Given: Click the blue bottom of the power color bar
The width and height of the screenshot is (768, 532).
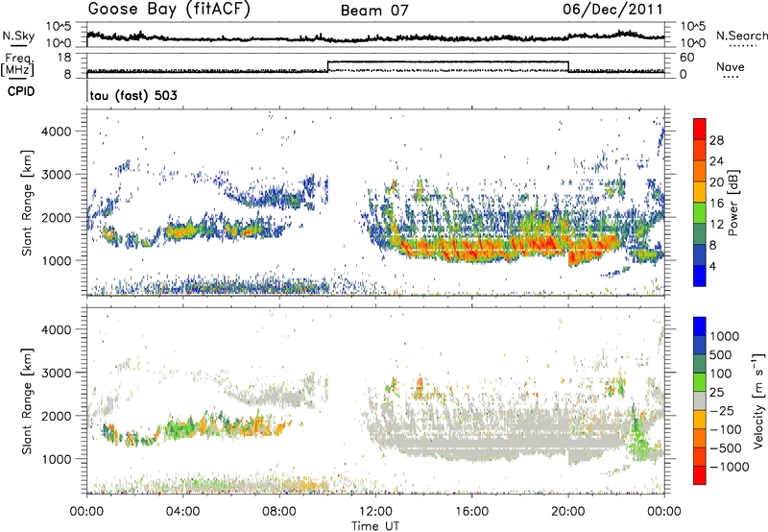Looking at the screenshot, I should [700, 276].
